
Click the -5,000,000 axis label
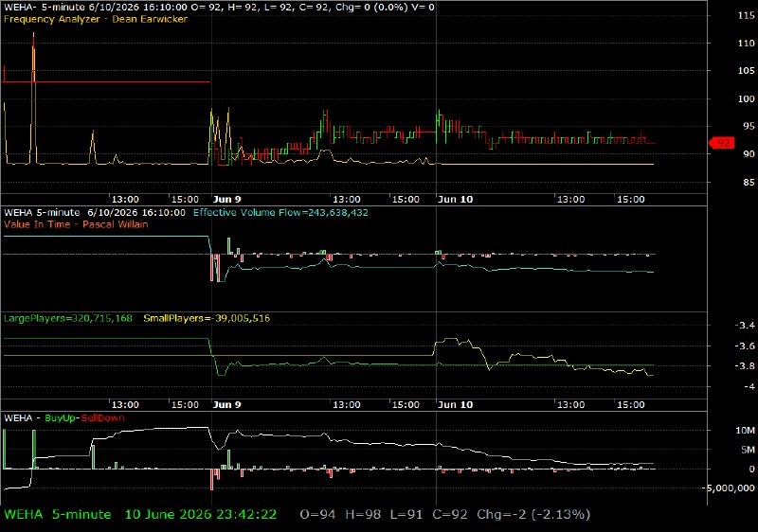(x=731, y=488)
